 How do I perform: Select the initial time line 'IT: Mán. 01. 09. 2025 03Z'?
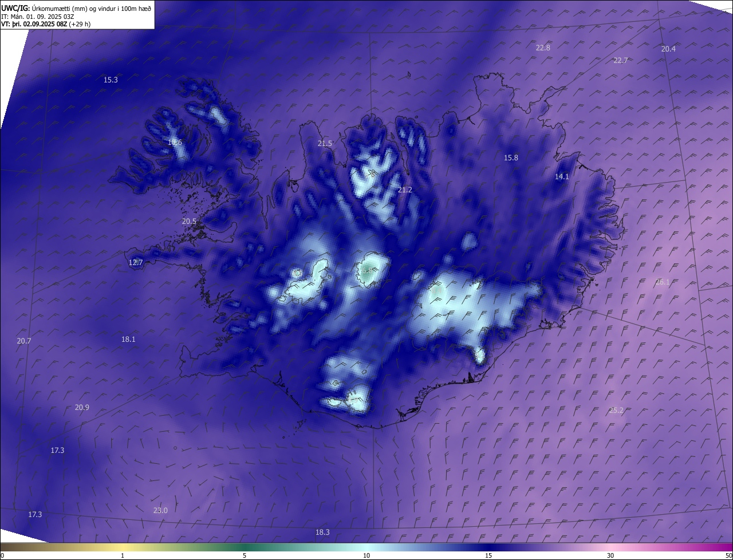point(38,17)
